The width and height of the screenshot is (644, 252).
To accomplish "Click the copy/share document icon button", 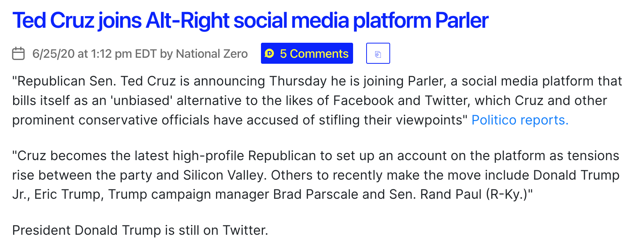I will [x=378, y=54].
